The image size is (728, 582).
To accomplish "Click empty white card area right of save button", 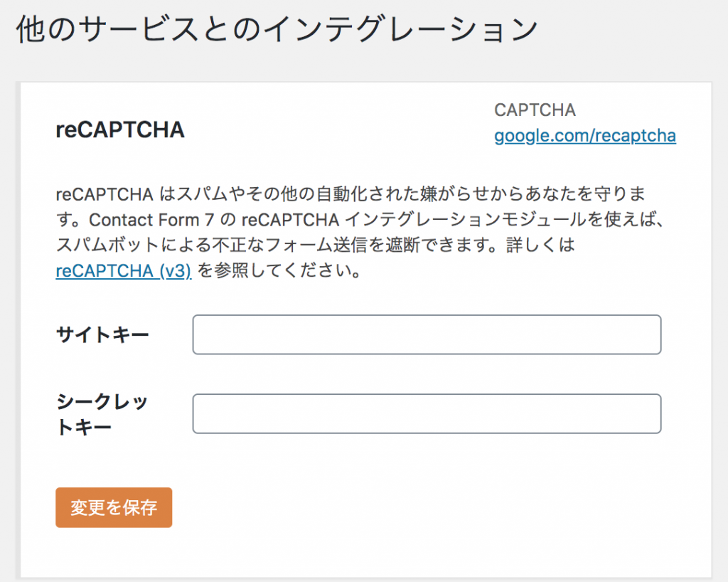I will (x=418, y=507).
